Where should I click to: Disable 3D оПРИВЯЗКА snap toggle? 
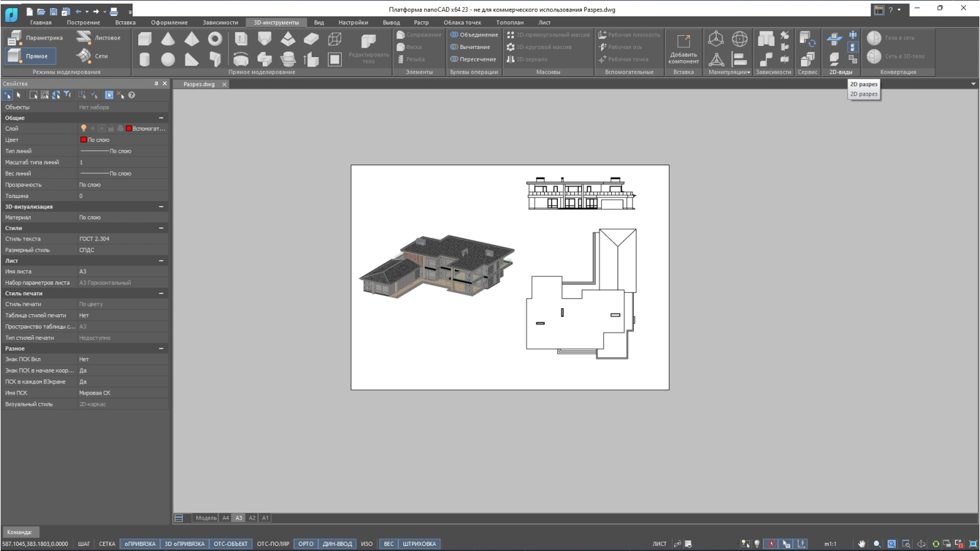coord(184,544)
